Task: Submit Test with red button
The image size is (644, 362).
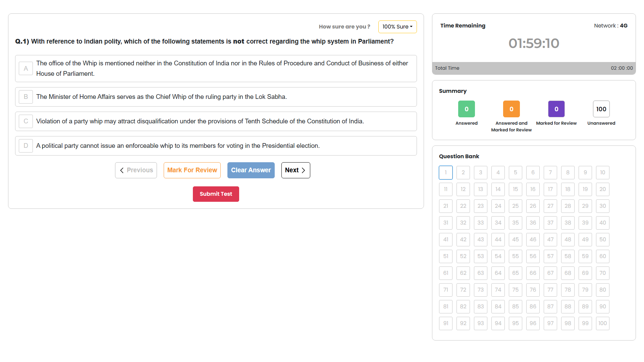Action: click(x=216, y=194)
